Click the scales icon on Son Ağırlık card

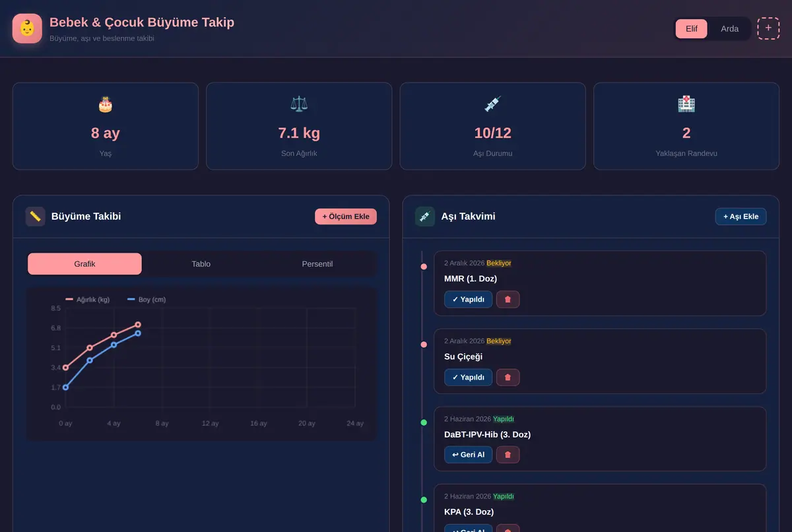[x=299, y=104]
